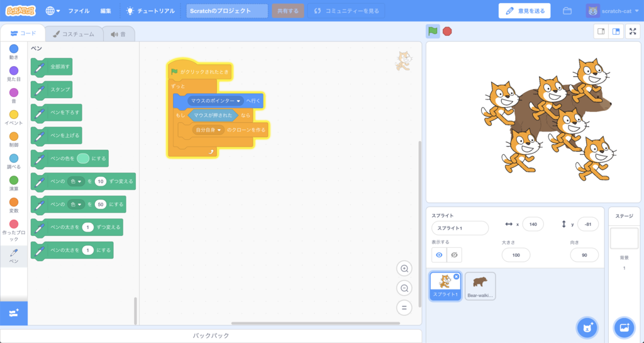Click the スタンプ pen block
This screenshot has height=343, width=644.
(x=52, y=89)
